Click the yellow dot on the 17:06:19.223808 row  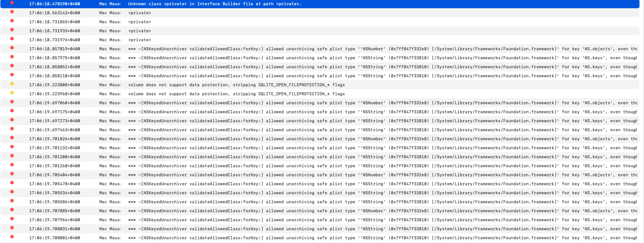(x=12, y=84)
